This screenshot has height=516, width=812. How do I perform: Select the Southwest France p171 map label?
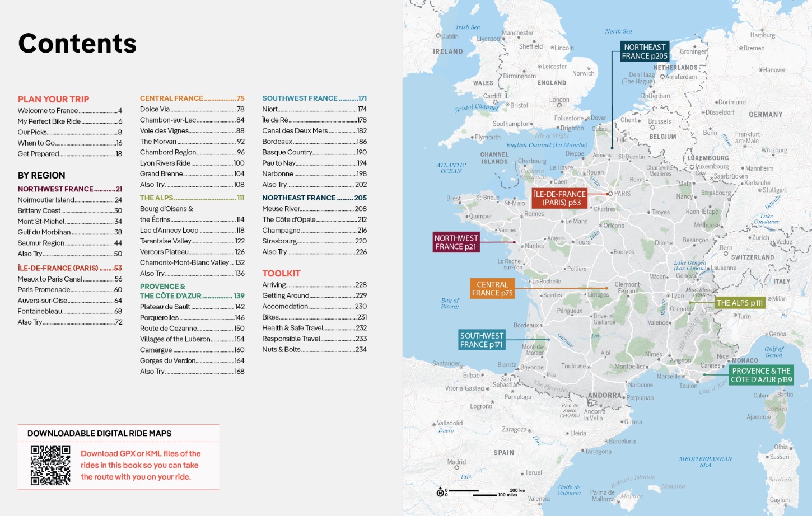point(482,340)
